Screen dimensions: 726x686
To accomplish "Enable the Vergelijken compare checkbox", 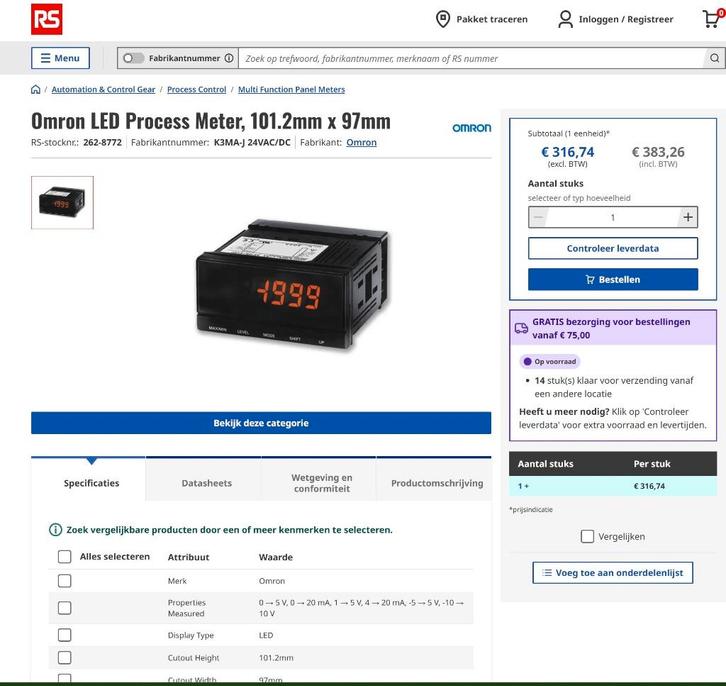I will pos(587,536).
